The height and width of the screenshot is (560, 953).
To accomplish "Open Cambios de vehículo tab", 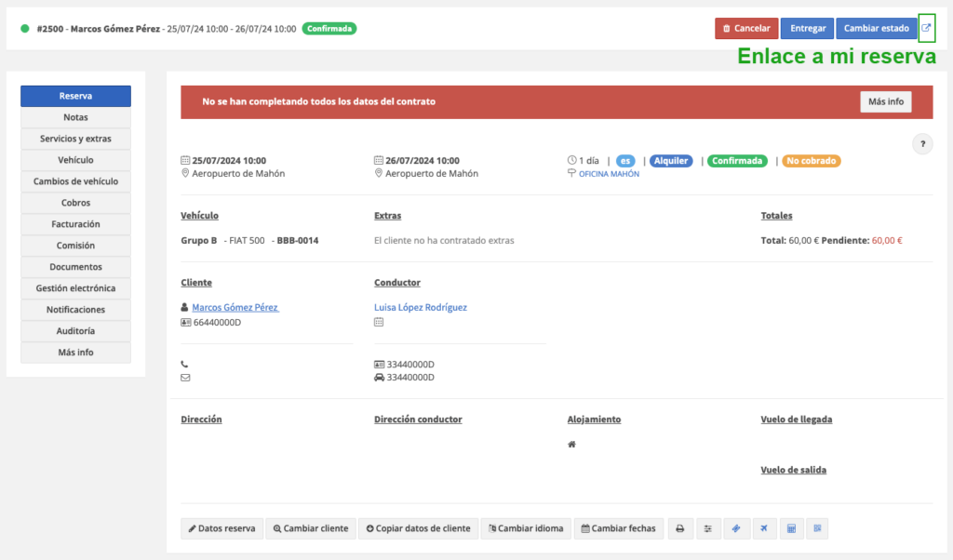I will click(x=76, y=181).
